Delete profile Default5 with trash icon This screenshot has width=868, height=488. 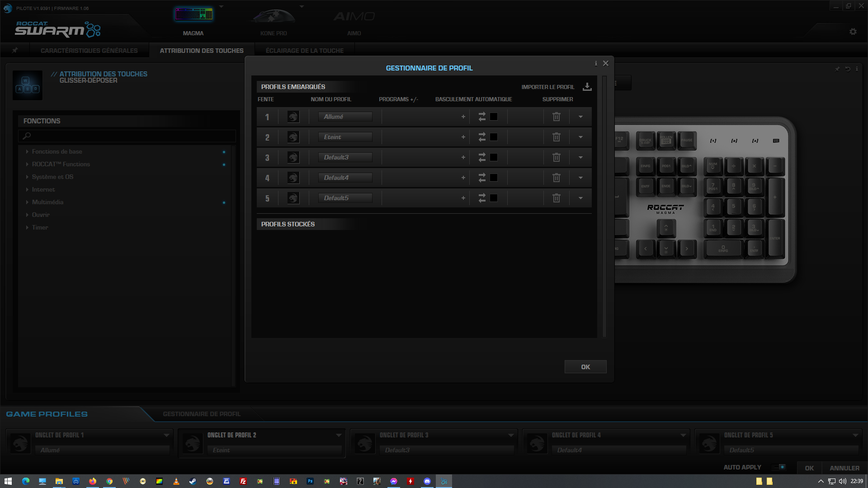pos(557,198)
